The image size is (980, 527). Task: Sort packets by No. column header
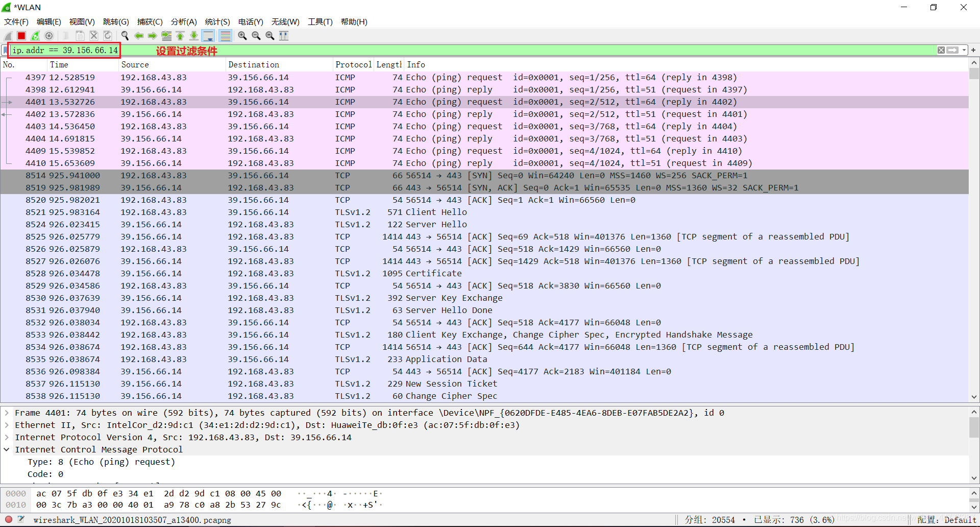[x=23, y=65]
